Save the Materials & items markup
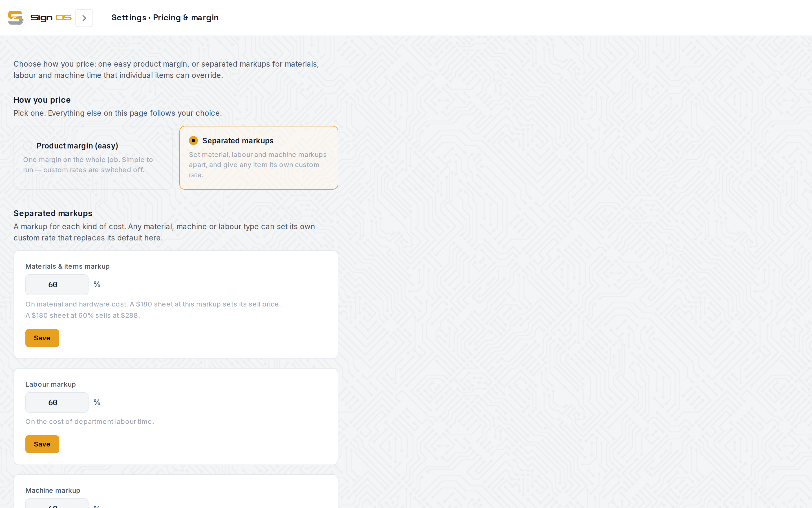 pyautogui.click(x=42, y=338)
